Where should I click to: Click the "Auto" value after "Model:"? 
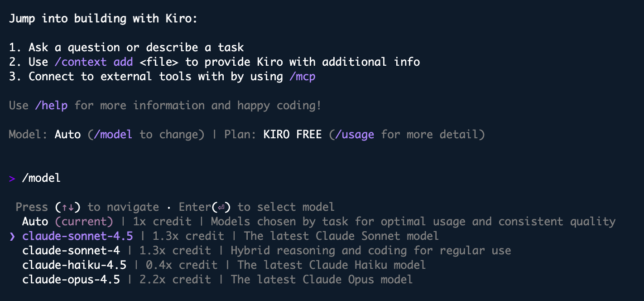[67, 135]
